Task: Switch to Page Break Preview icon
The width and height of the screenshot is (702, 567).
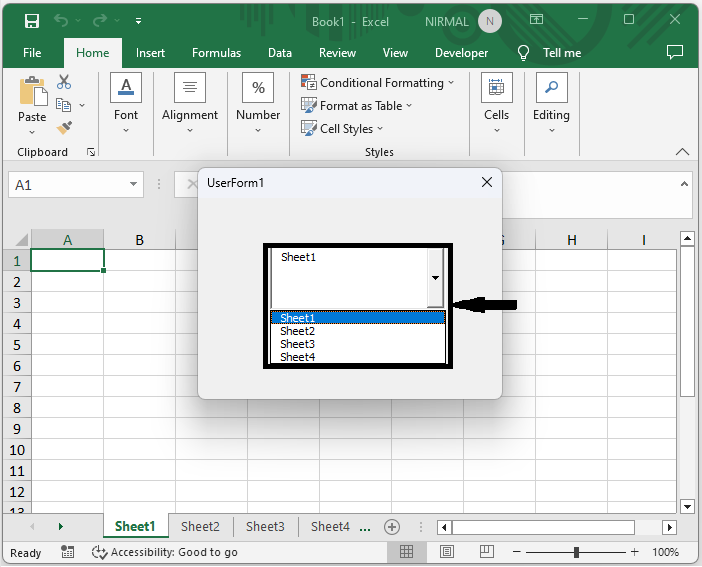Action: tap(486, 552)
